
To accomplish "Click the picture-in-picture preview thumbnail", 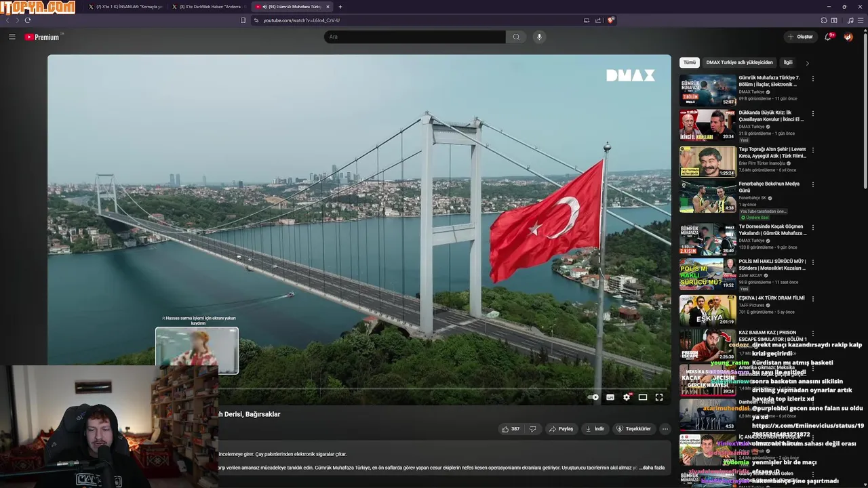I will (x=197, y=350).
